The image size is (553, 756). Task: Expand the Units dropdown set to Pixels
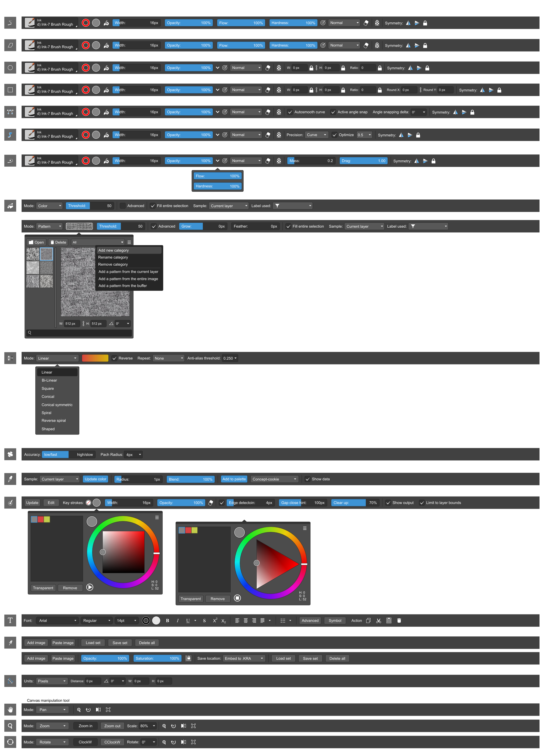coord(52,681)
